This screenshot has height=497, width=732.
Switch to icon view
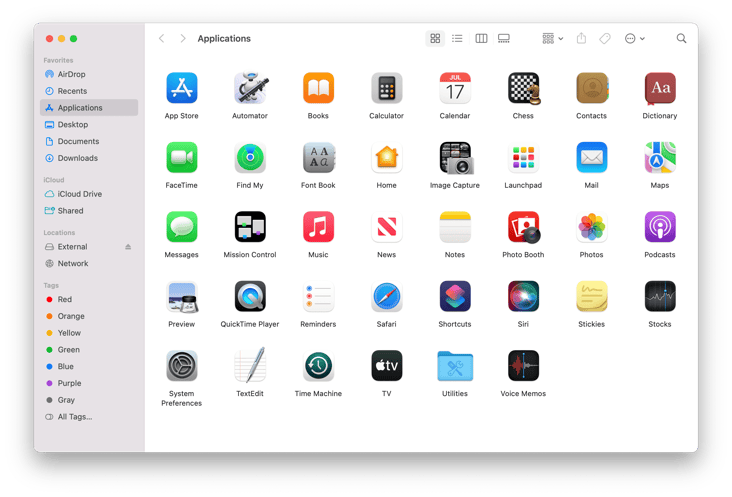435,38
